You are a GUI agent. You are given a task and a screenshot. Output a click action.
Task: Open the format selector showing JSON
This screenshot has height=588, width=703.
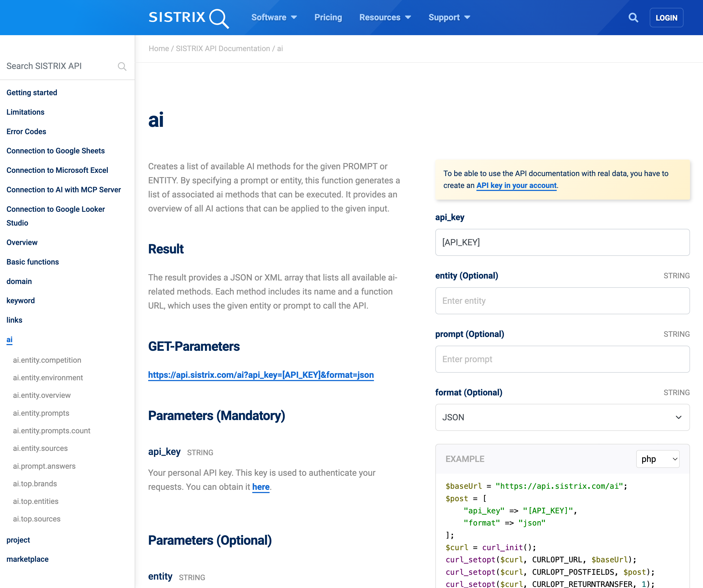point(562,418)
